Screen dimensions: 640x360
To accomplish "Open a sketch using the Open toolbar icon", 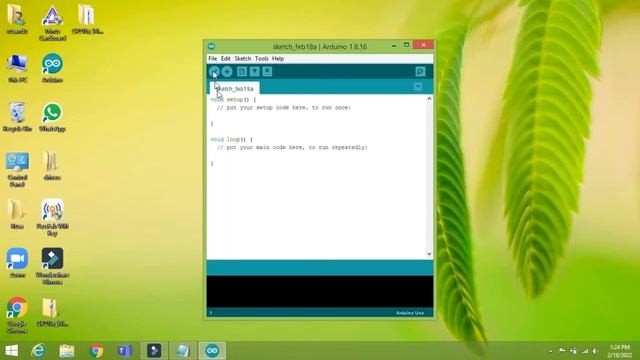I will 254,72.
